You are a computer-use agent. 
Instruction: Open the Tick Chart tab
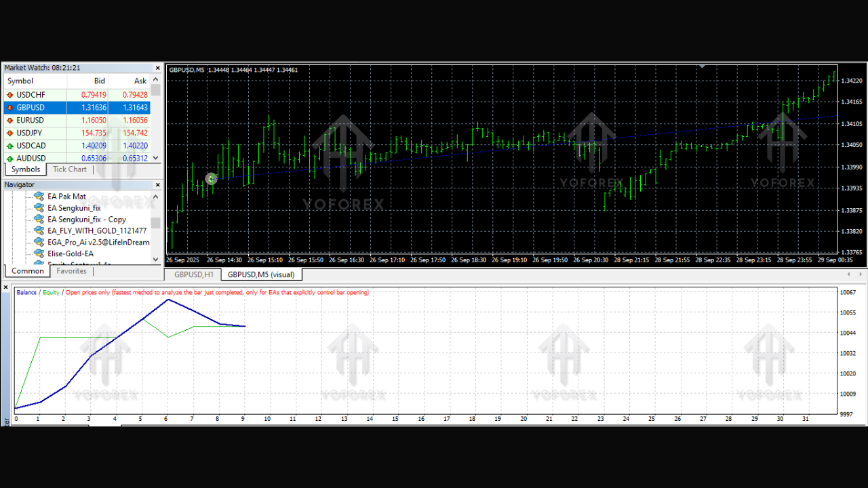[x=70, y=169]
